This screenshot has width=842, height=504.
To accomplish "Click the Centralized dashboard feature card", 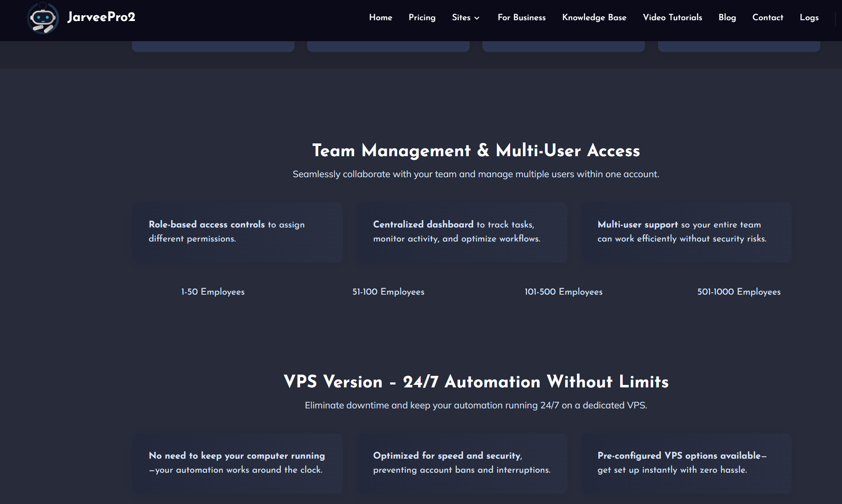I will point(461,232).
